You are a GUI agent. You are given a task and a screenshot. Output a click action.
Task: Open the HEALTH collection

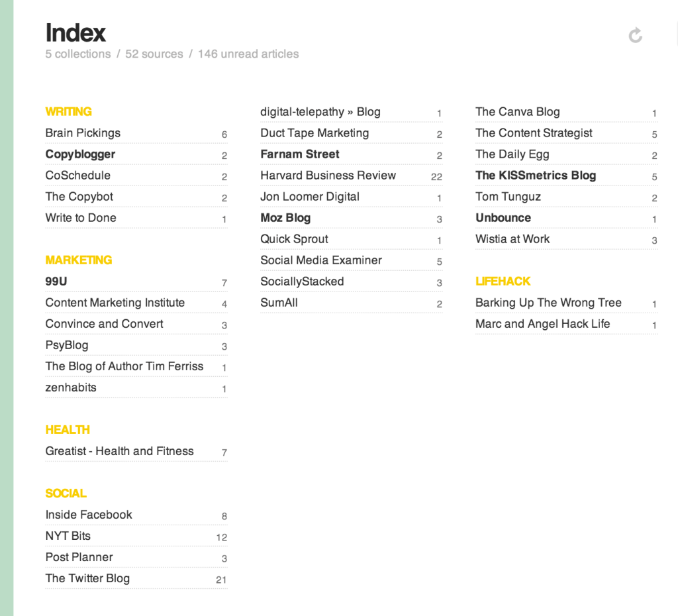pyautogui.click(x=67, y=430)
